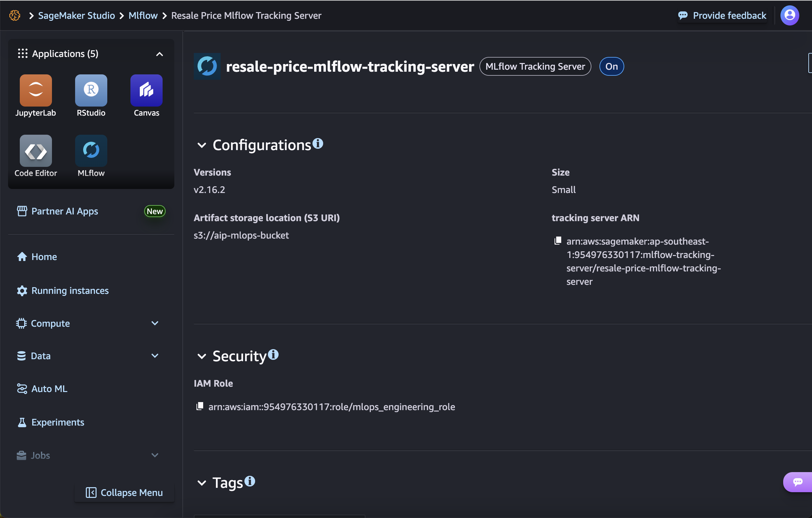Open the purple chat bubble widget

tap(798, 482)
